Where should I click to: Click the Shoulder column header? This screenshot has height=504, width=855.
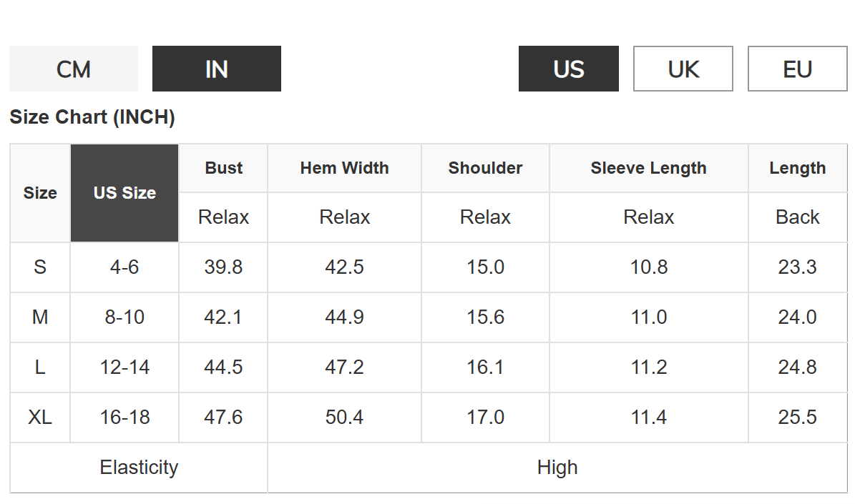point(485,168)
